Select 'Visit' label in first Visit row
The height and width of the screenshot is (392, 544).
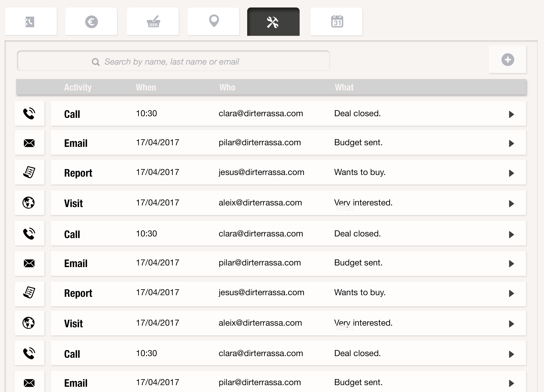click(73, 203)
